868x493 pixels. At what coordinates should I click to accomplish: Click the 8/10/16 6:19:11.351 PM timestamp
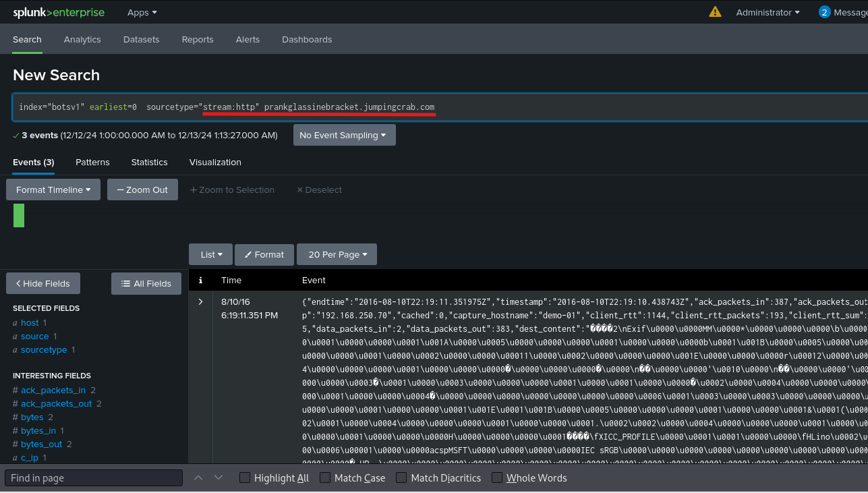coord(250,308)
